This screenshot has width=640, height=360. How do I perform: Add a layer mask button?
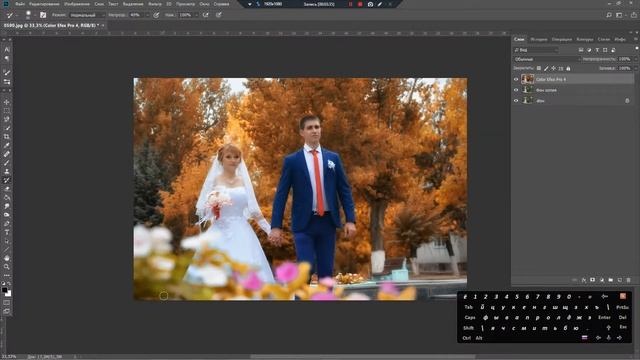(592, 280)
